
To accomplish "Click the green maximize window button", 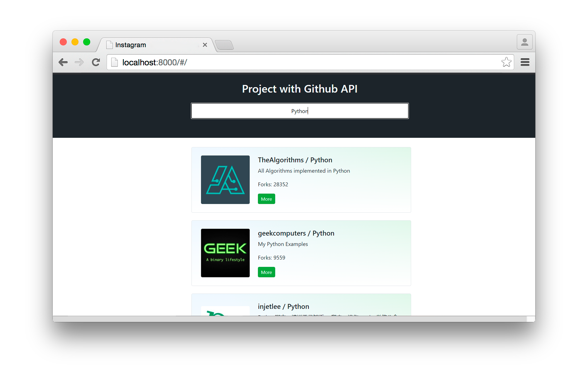I will (x=87, y=42).
